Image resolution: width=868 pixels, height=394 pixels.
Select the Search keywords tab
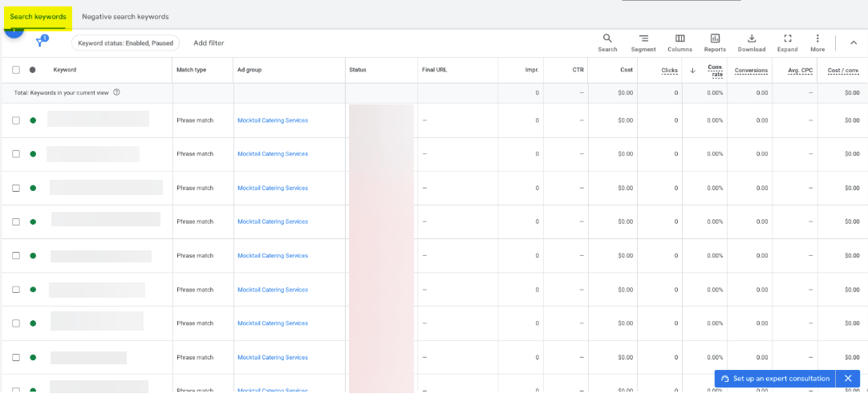[38, 17]
